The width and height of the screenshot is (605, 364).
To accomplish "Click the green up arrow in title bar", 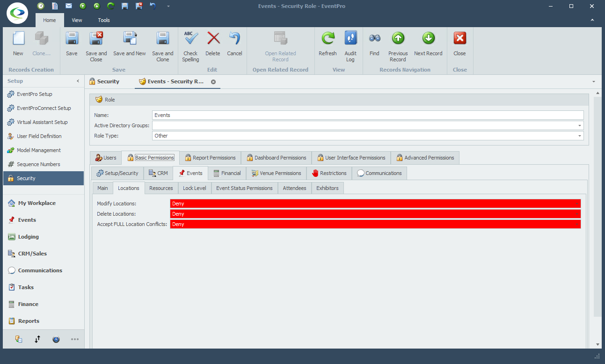I will [83, 6].
